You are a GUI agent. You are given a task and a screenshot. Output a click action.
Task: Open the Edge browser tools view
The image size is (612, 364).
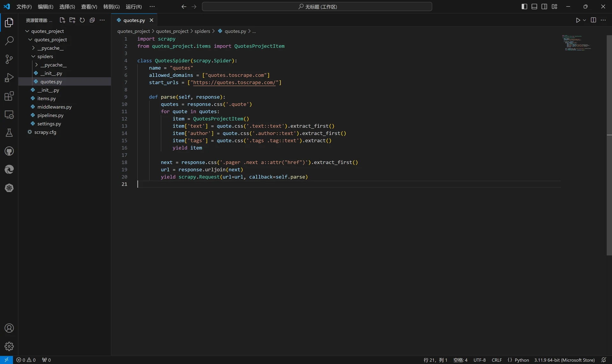(9, 170)
